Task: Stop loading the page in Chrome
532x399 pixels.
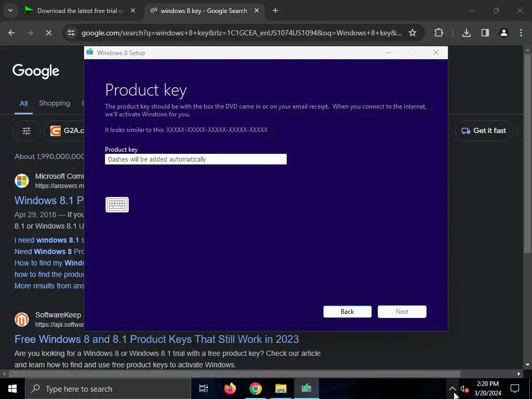Action: [x=48, y=33]
